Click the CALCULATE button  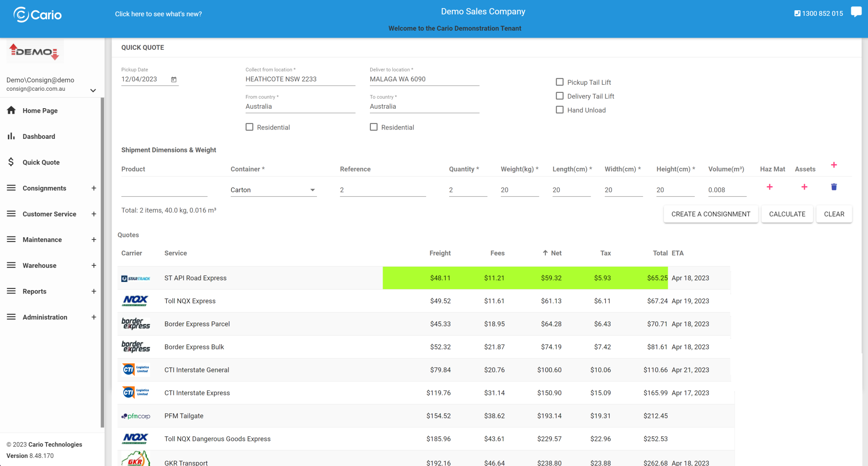[x=787, y=214]
